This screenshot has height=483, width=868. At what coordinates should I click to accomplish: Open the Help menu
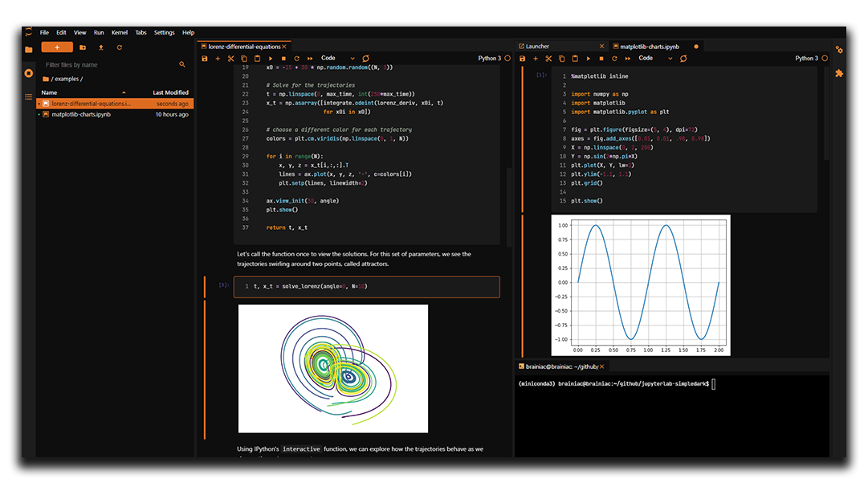[188, 33]
